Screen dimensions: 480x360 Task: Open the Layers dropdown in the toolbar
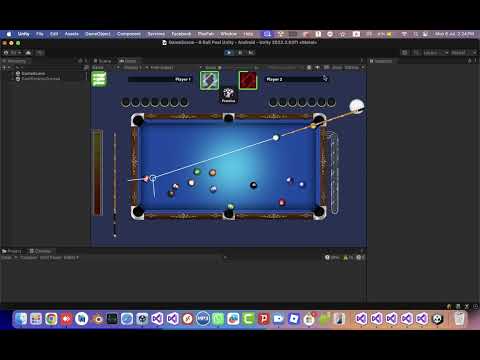pyautogui.click(x=435, y=53)
